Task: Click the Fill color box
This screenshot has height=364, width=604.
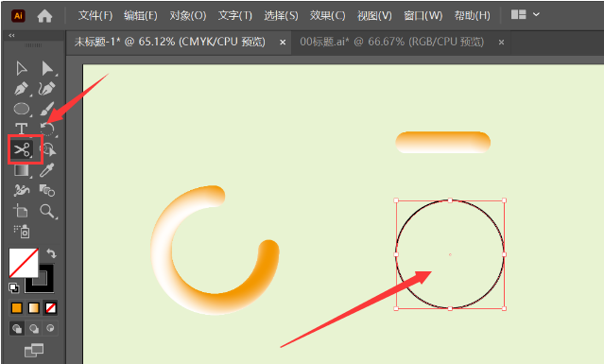Action: [24, 263]
